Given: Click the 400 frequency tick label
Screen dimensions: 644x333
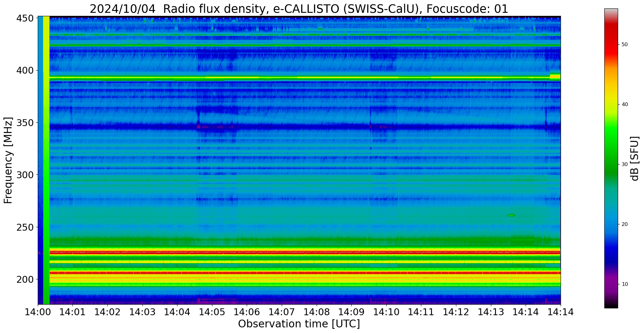Looking at the screenshot, I should (x=25, y=71).
